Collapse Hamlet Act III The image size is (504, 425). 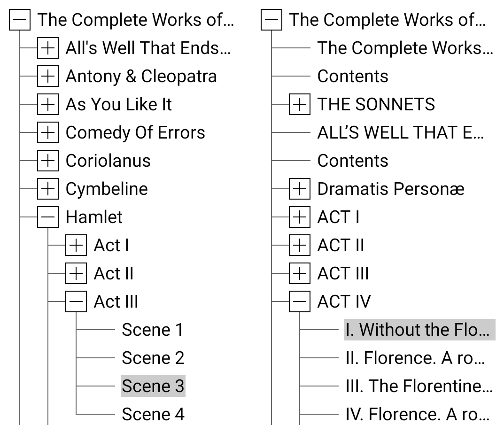(76, 301)
